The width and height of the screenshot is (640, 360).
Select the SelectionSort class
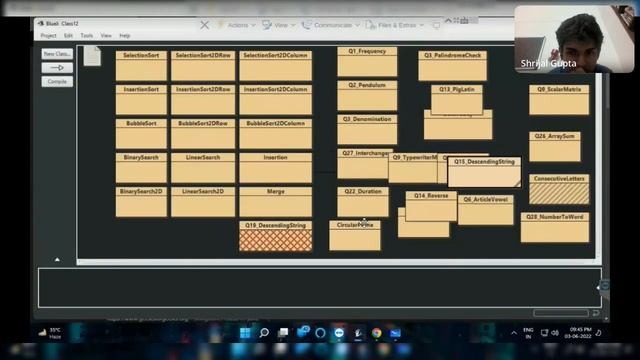click(x=141, y=66)
